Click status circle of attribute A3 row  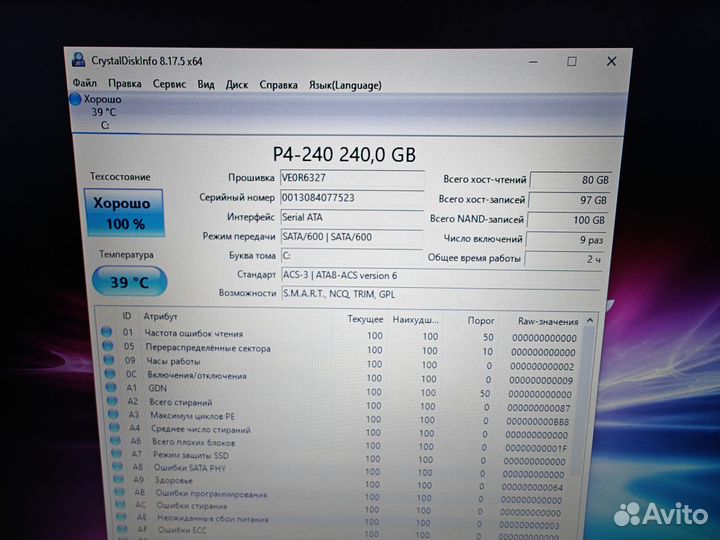(113, 414)
